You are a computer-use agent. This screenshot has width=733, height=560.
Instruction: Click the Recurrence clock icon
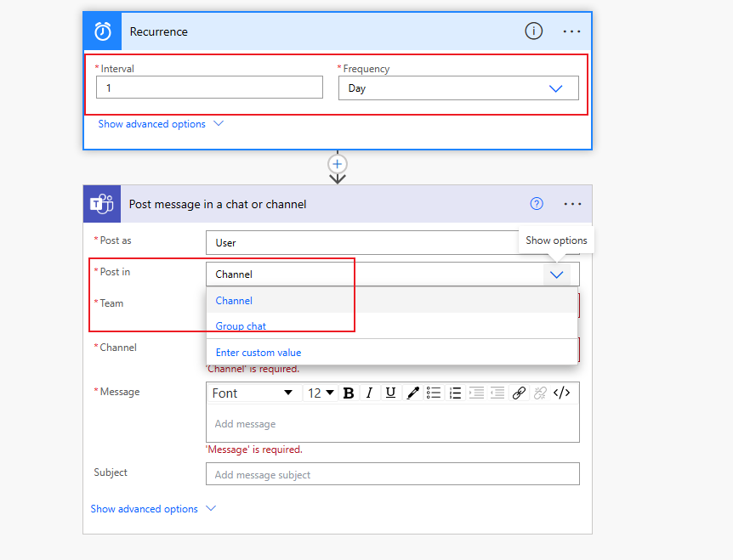click(103, 31)
